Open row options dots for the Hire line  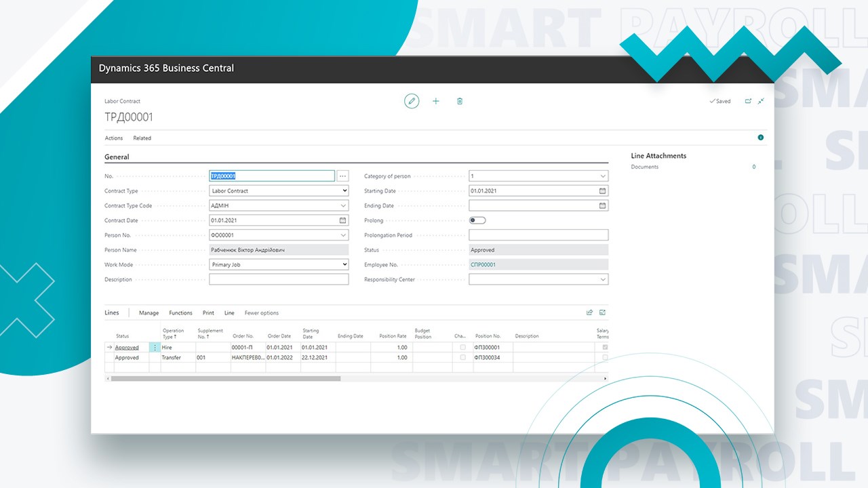pyautogui.click(x=155, y=347)
